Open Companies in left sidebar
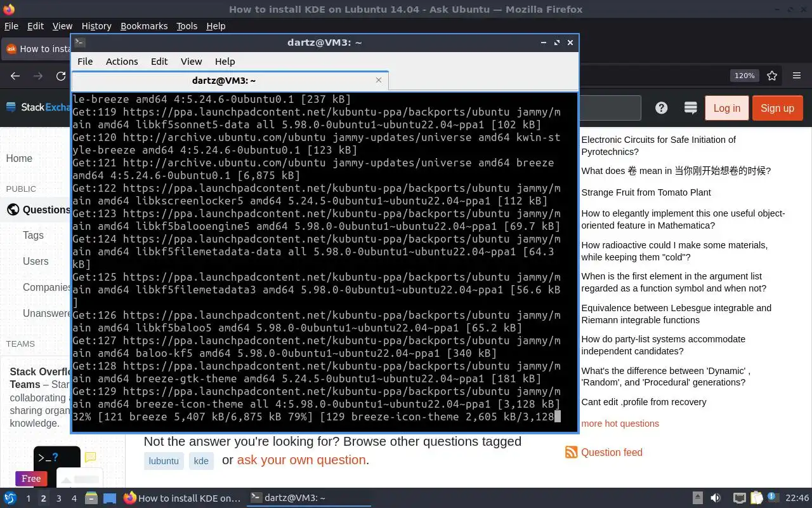This screenshot has height=508, width=812. (x=46, y=287)
